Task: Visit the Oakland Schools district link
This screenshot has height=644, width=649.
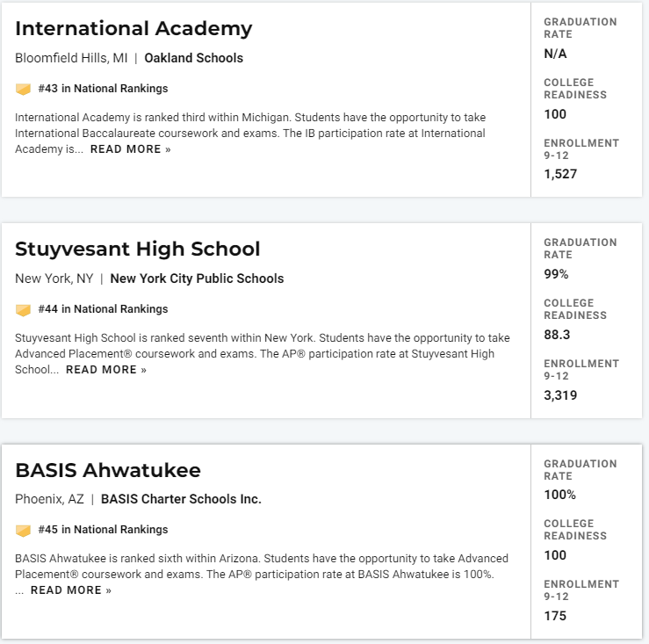Action: (x=194, y=58)
